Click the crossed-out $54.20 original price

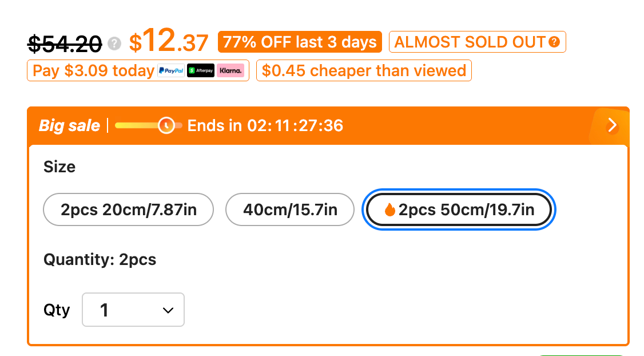coord(65,42)
